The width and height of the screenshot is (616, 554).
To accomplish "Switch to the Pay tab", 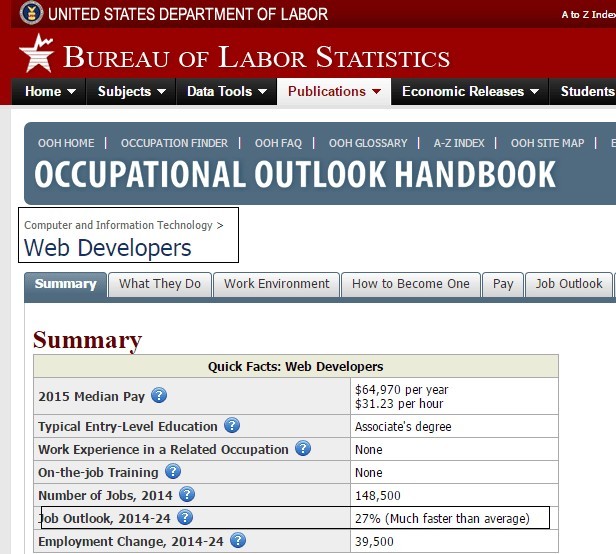I will pos(503,284).
